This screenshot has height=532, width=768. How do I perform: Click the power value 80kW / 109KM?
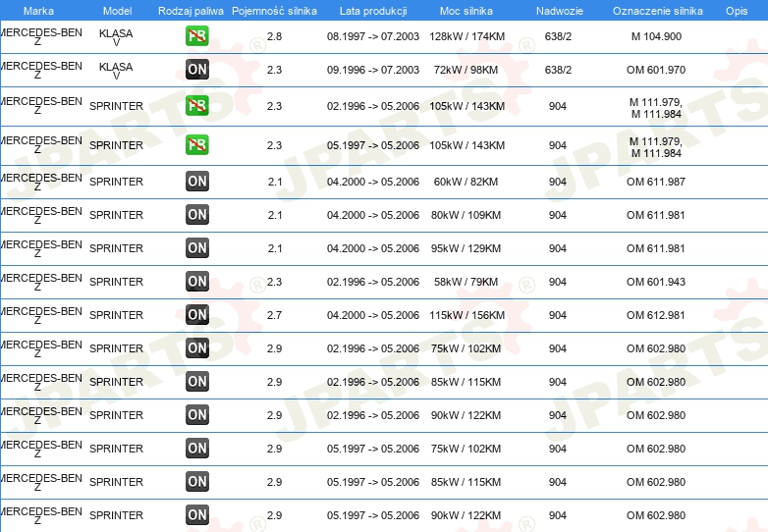click(466, 215)
